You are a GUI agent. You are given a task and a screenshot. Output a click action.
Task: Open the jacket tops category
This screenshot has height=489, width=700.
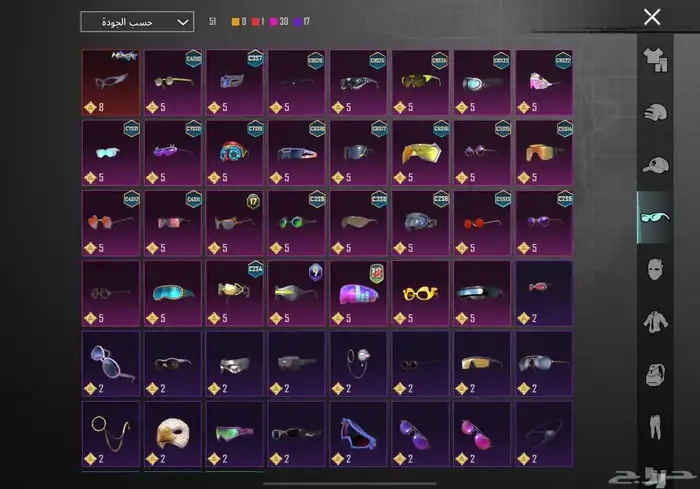(656, 322)
